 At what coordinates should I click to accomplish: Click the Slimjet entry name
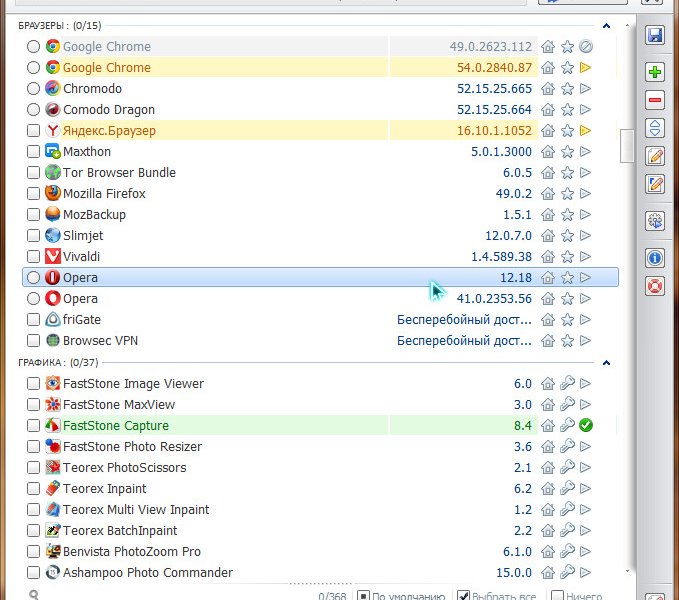pos(83,236)
